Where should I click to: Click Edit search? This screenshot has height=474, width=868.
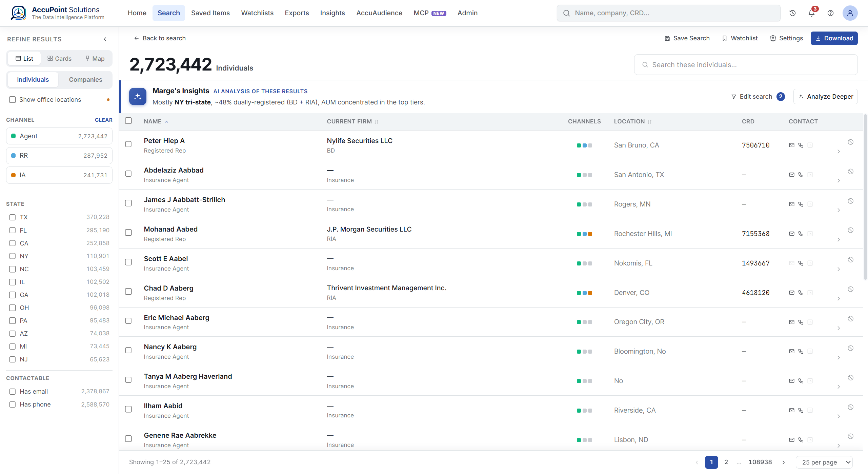click(x=758, y=97)
